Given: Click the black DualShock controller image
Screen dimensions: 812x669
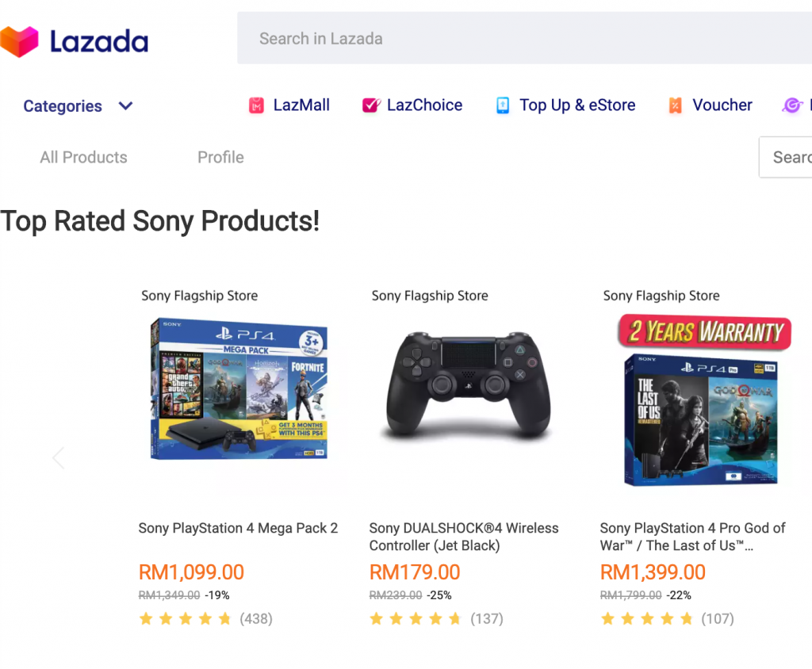Looking at the screenshot, I should 468,385.
